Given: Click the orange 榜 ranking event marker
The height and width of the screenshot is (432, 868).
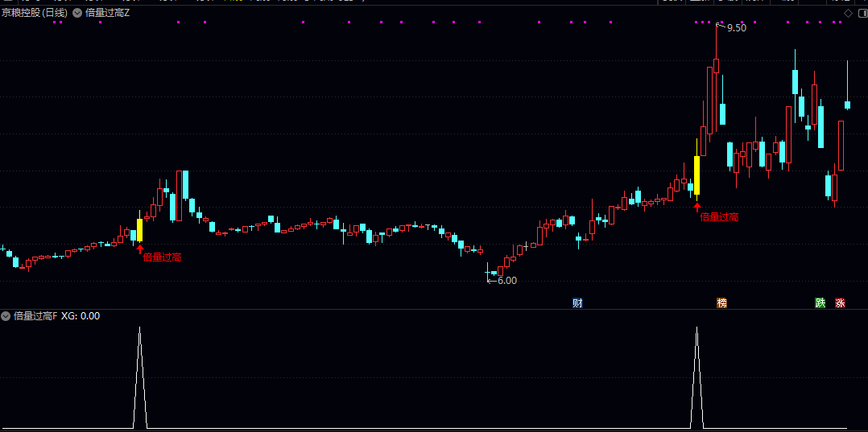Looking at the screenshot, I should pos(721,303).
